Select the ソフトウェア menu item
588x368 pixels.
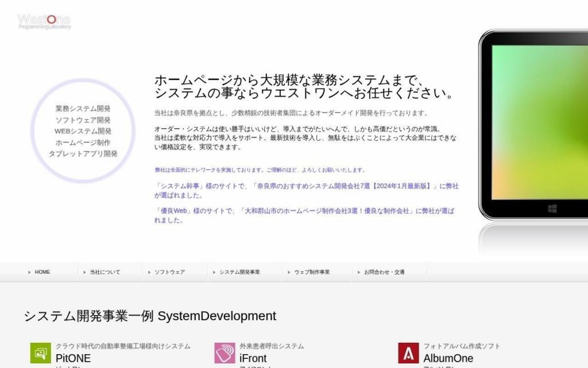[169, 272]
